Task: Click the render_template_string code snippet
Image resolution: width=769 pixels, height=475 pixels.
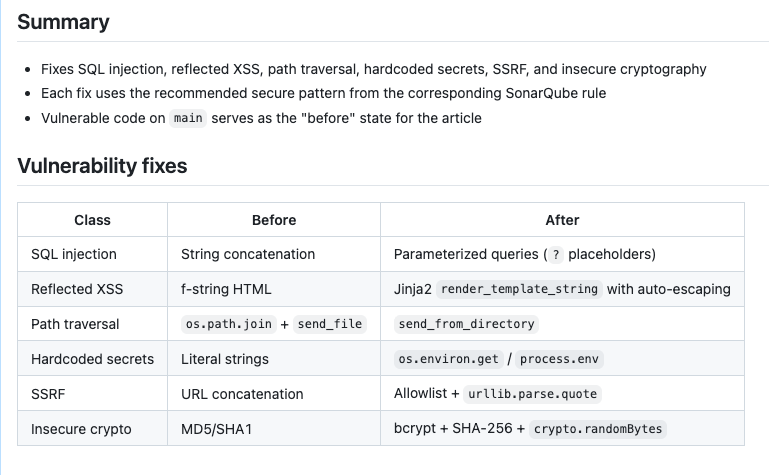Action: (x=519, y=289)
